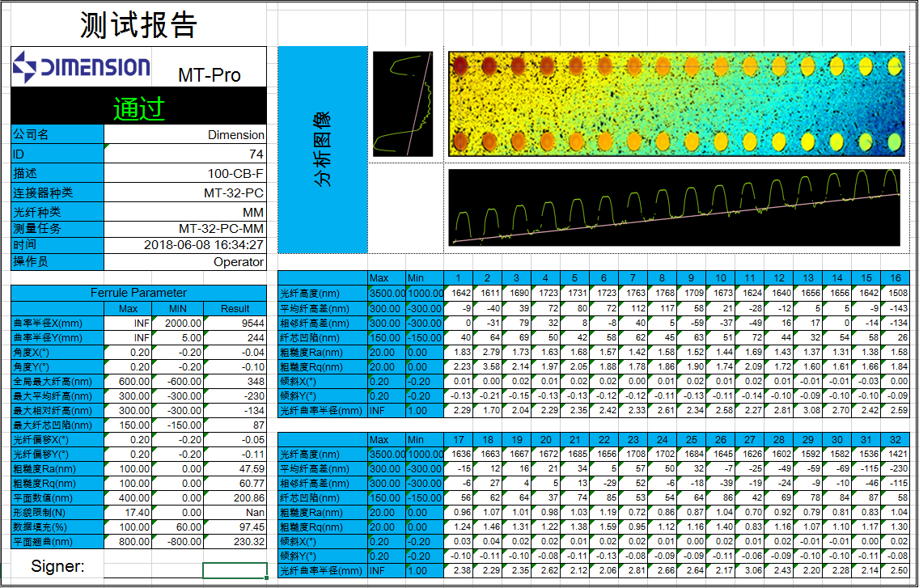Screen dimensions: 919x588
Task: Select the 形貌限制 result cell Nan
Action: (x=235, y=512)
